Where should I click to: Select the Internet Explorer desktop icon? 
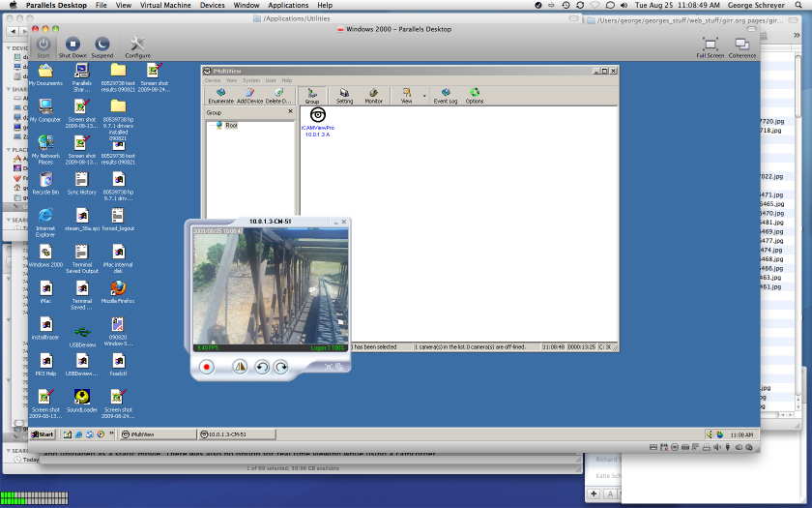pyautogui.click(x=45, y=223)
